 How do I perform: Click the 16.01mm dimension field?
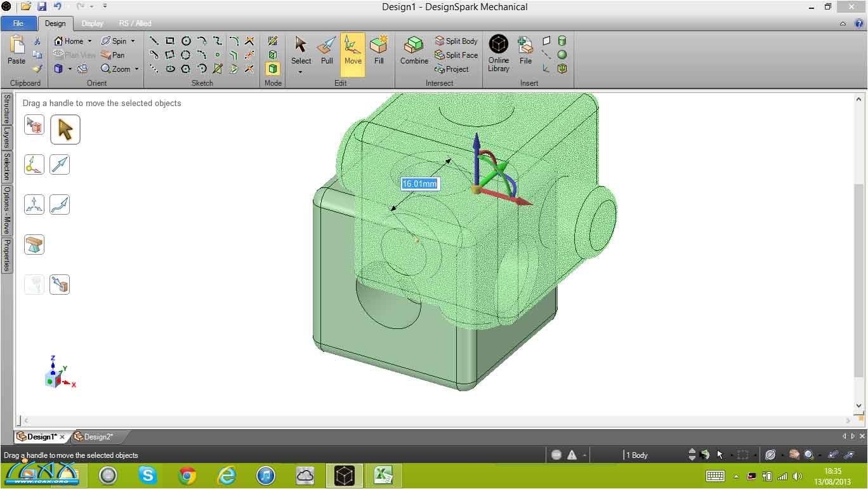(x=419, y=184)
